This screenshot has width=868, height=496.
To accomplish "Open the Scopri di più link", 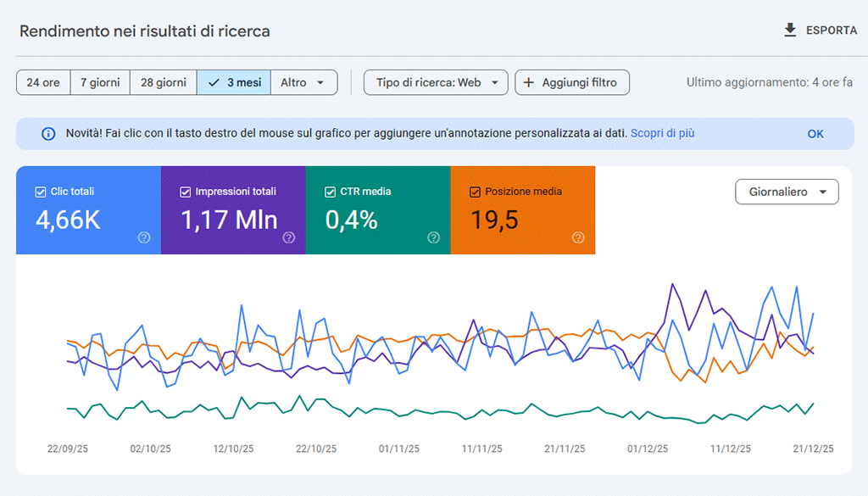I will 662,133.
